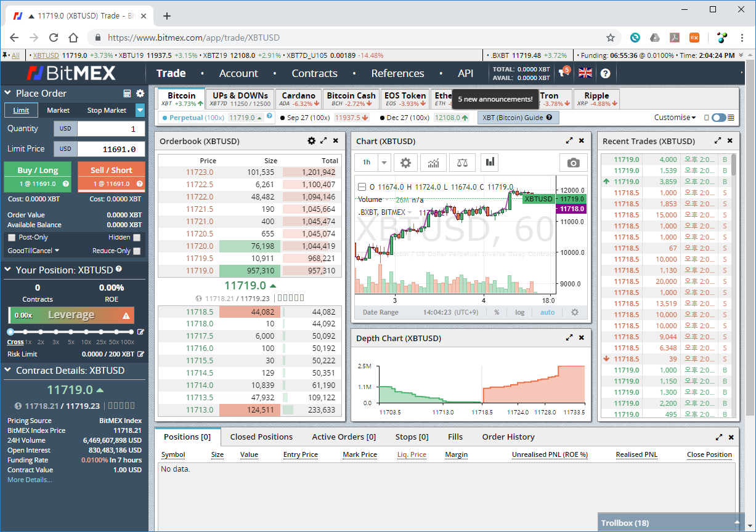Change the chart bar style icon
Screen dimensions: 756x532
490,163
